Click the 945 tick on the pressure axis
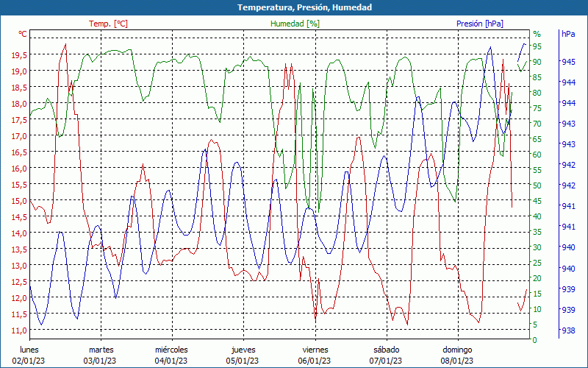Viewport: 588px width, 368px height. (x=568, y=62)
